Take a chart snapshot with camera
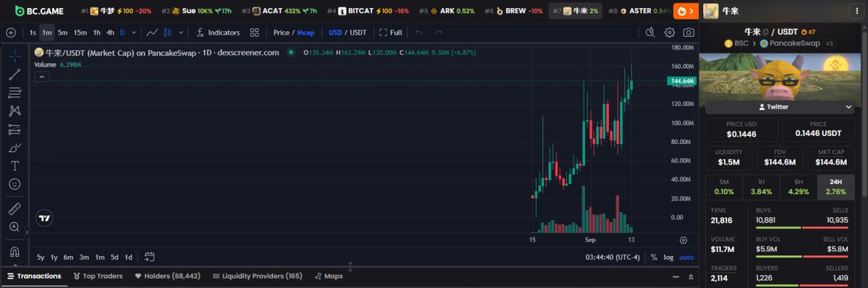The image size is (868, 288). (x=689, y=33)
